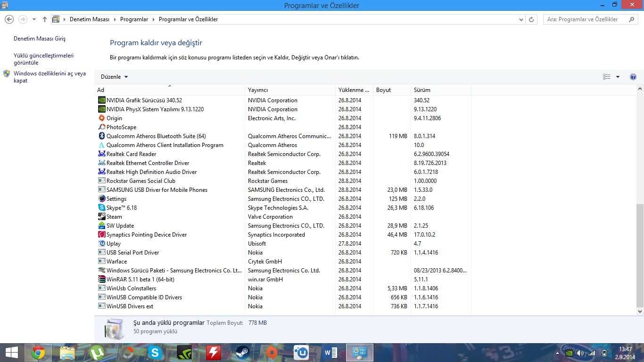Open Denetim Masası Giriş link

(x=40, y=39)
